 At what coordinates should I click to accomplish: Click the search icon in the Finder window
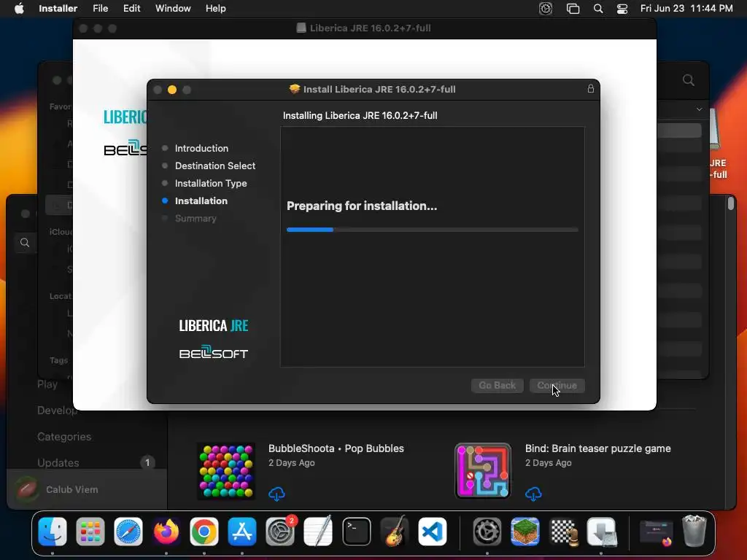[x=689, y=80]
